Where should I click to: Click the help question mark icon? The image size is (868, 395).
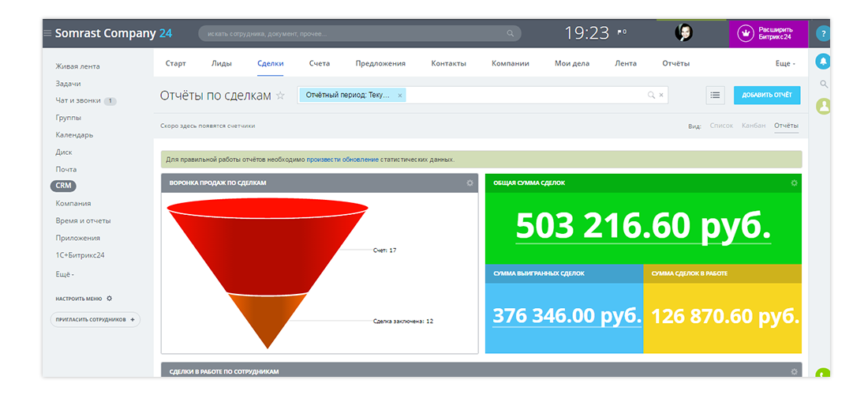coord(823,34)
